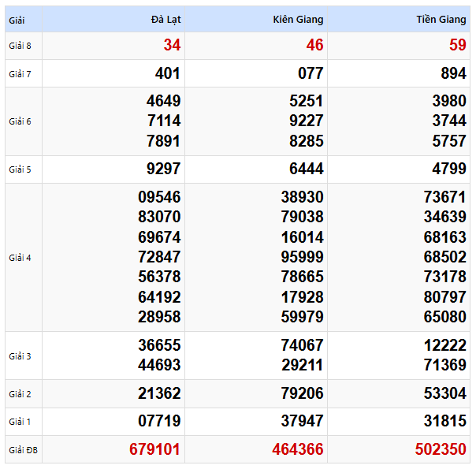Click the Giải 4 row label

coord(20,258)
